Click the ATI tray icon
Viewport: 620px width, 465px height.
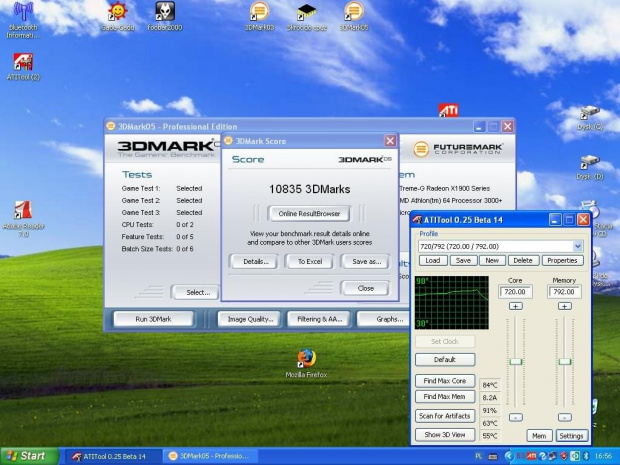coord(531,456)
